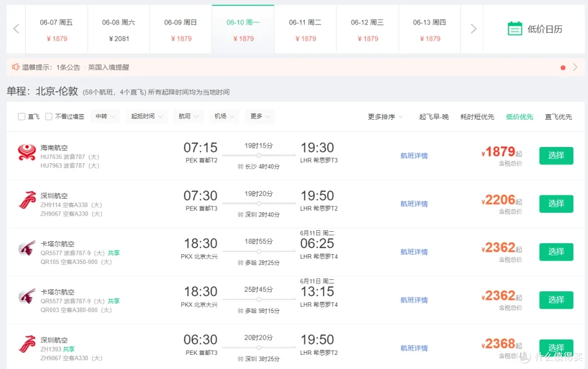
Task: Sort by 耗时短优先 shortest duration
Action: click(x=477, y=117)
